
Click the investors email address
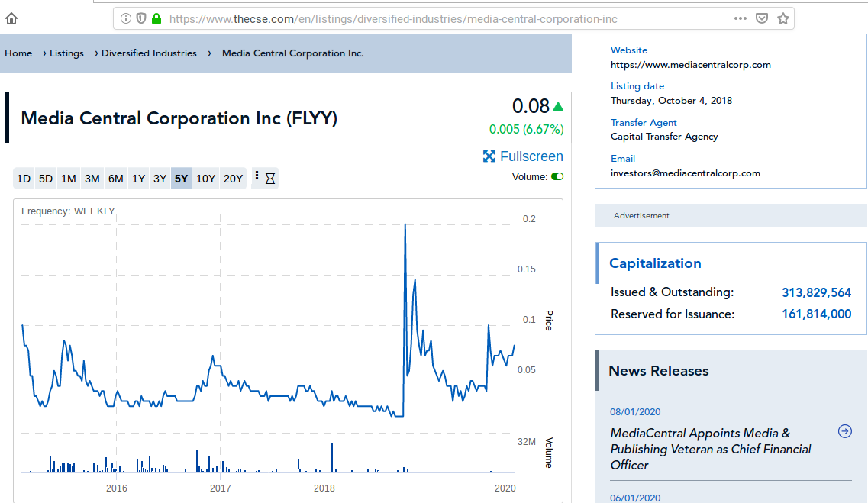[686, 173]
